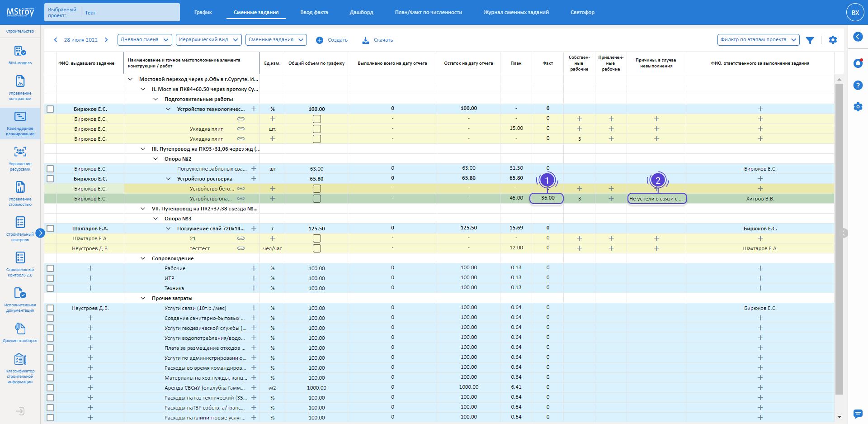The image size is (868, 424).
Task: Open Дневная смена dropdown
Action: (145, 40)
